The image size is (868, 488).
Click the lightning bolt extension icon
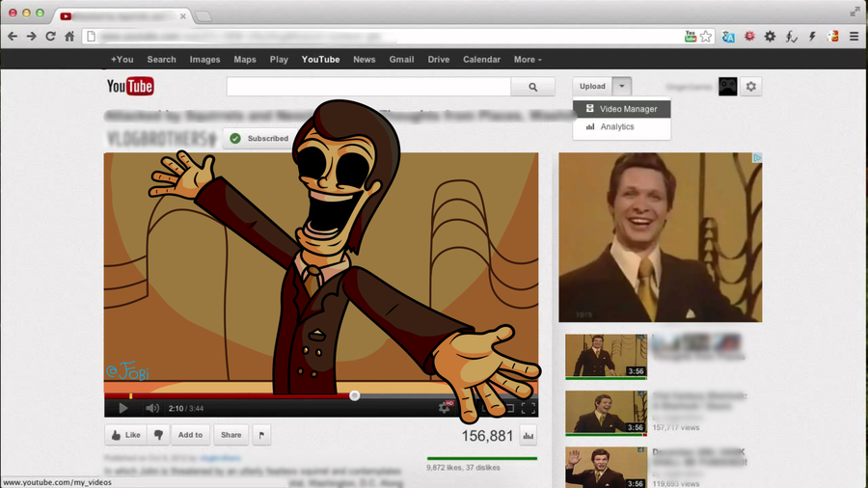click(812, 37)
